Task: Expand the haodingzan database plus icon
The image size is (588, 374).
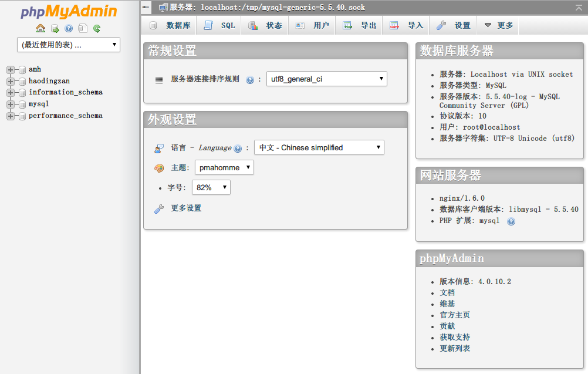Action: pos(11,81)
